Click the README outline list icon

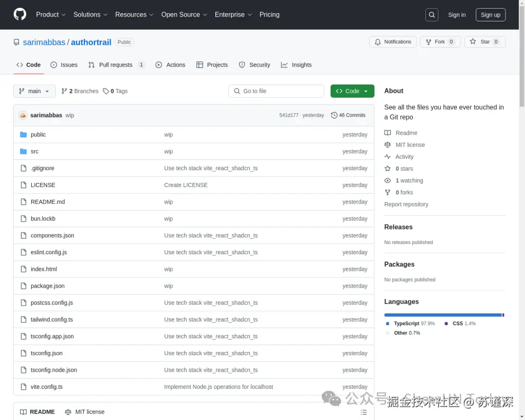tap(364, 412)
